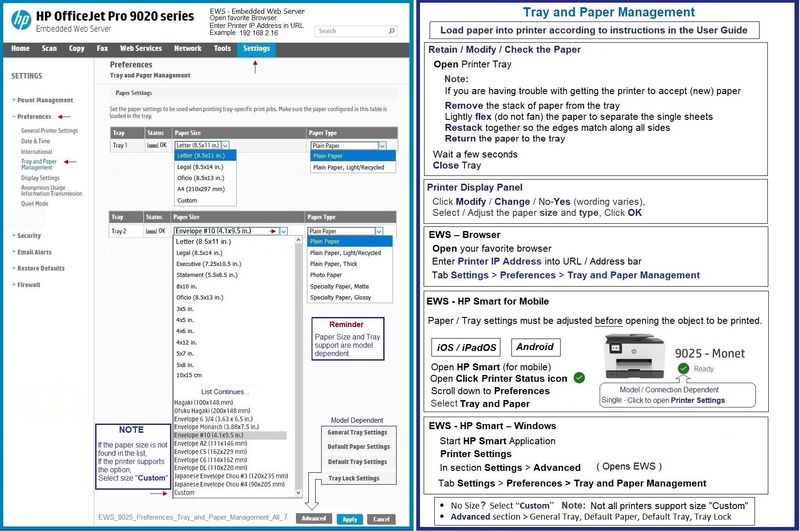Select Statement (5.5x8.5 in.) paper size
Screen dimensions: 800x531
pos(207,275)
